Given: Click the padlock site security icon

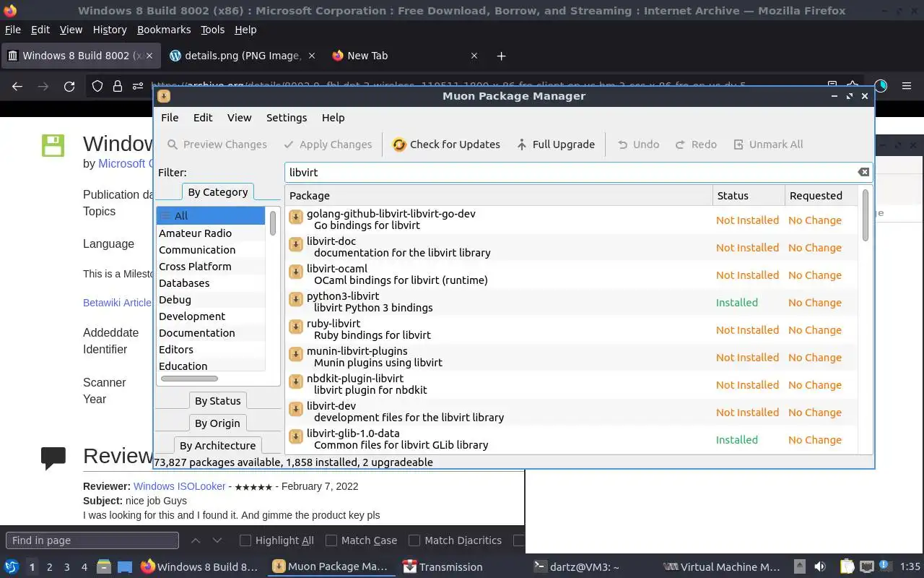Looking at the screenshot, I should click(117, 86).
